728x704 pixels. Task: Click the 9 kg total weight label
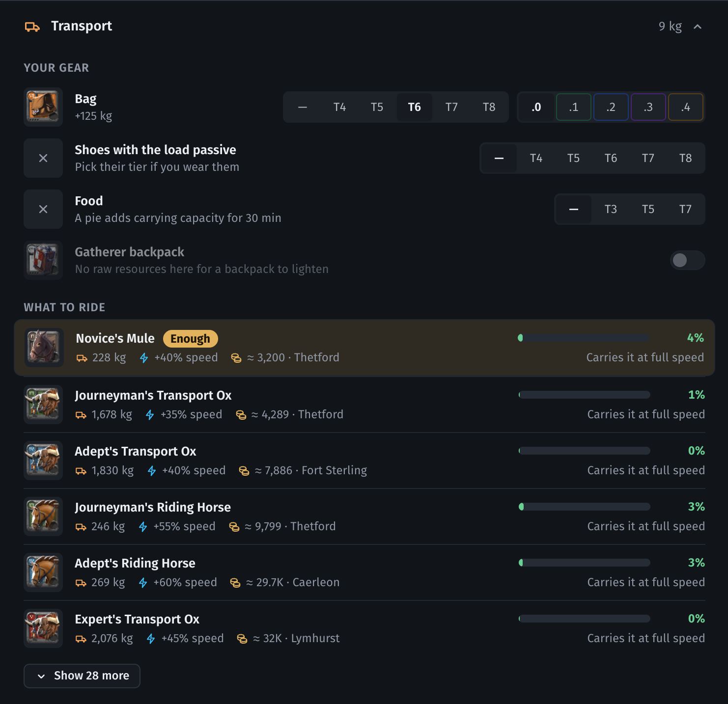coord(670,27)
